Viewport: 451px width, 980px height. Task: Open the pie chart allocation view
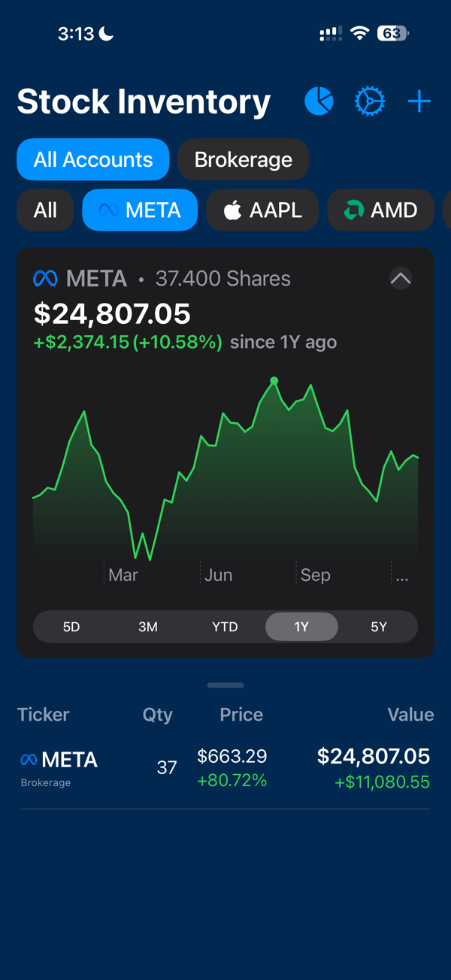coord(319,101)
